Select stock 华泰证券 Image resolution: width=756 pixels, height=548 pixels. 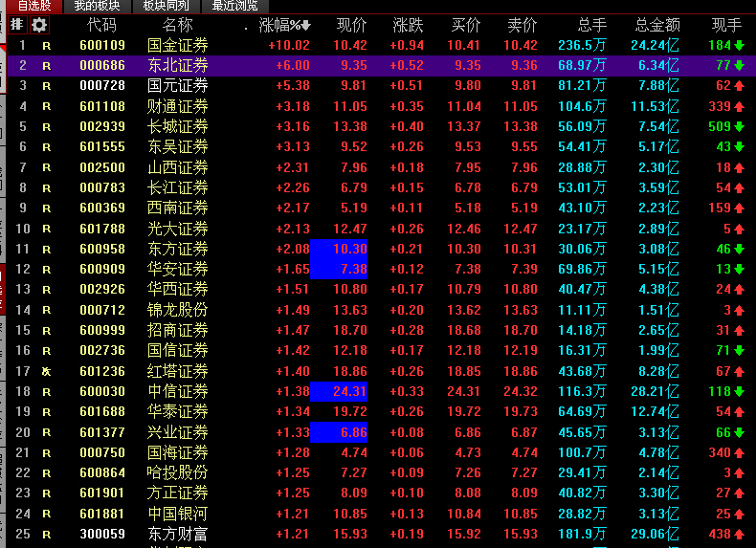click(x=177, y=412)
